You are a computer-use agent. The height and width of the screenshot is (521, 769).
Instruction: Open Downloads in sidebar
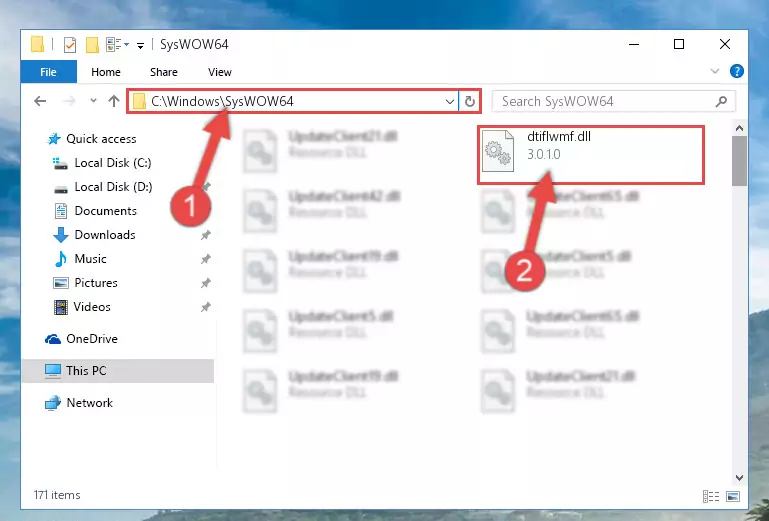[x=94, y=235]
